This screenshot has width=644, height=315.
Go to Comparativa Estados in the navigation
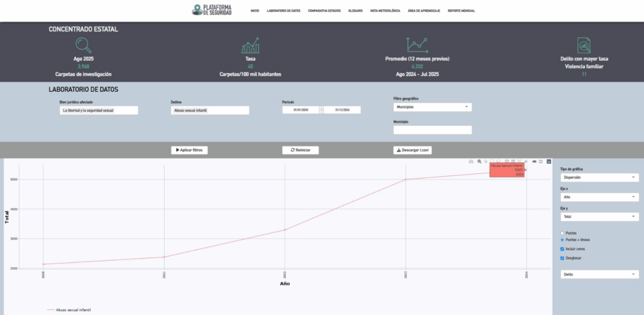[x=324, y=11]
